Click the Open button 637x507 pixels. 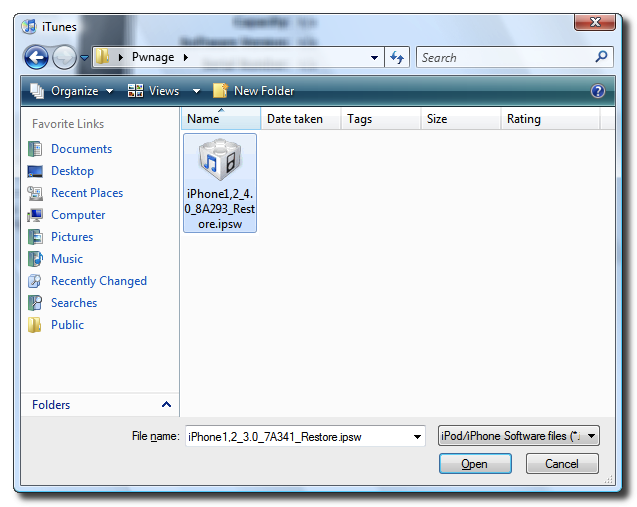474,464
